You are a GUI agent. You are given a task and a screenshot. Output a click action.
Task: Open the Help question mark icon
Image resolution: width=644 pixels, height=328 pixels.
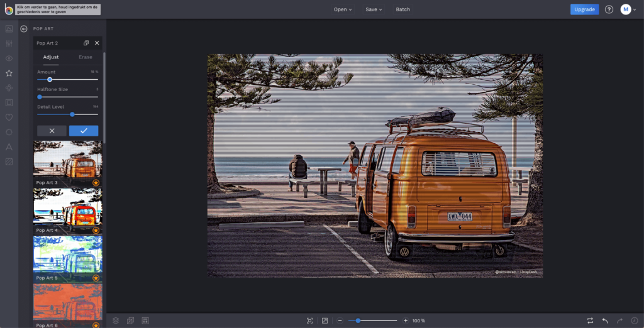pyautogui.click(x=609, y=9)
